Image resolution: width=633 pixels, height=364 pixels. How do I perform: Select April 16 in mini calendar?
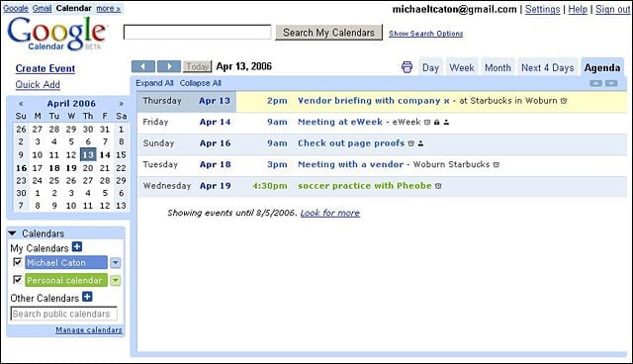tap(21, 168)
